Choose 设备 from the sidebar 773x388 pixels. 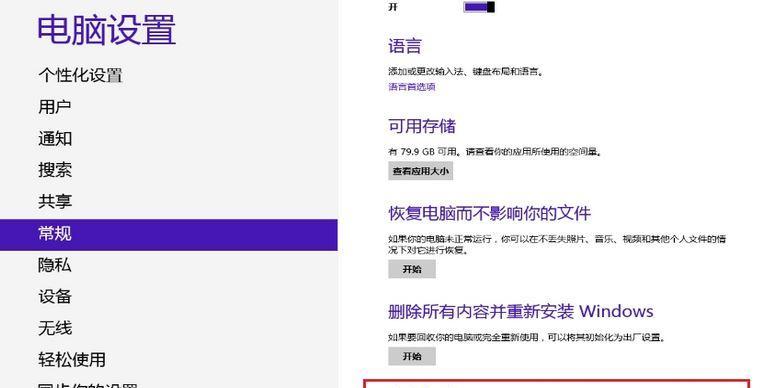(x=55, y=296)
